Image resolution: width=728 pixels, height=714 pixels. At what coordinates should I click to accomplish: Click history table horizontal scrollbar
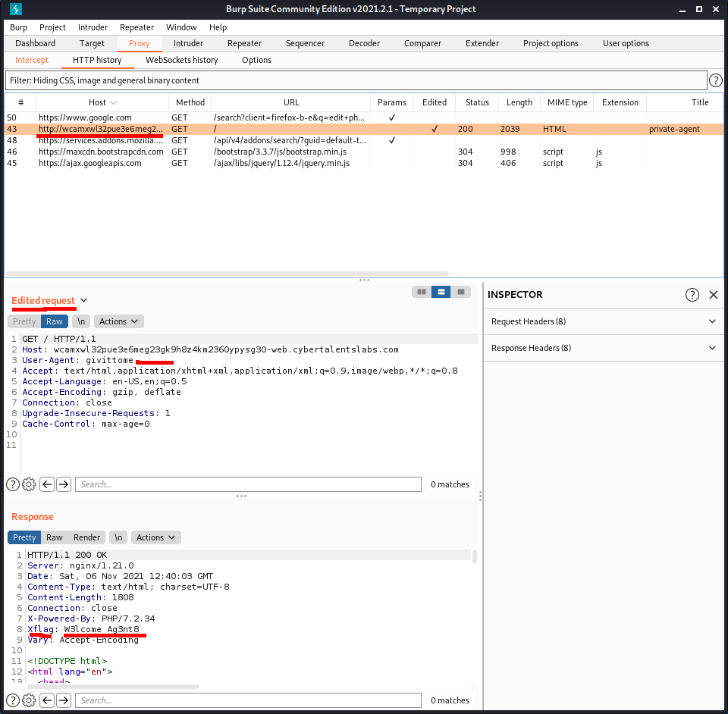tap(227, 274)
